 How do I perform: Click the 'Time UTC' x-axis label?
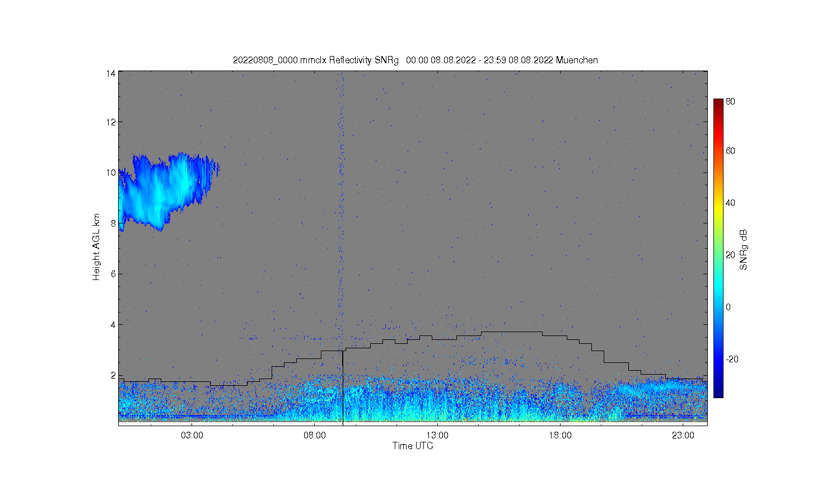pyautogui.click(x=413, y=446)
